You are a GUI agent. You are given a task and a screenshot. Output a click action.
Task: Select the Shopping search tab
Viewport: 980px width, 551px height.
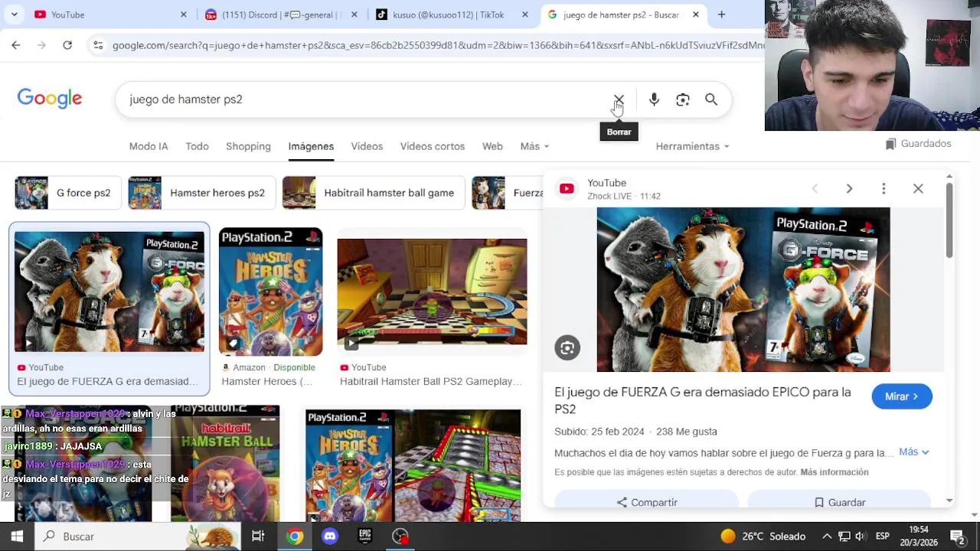point(248,146)
